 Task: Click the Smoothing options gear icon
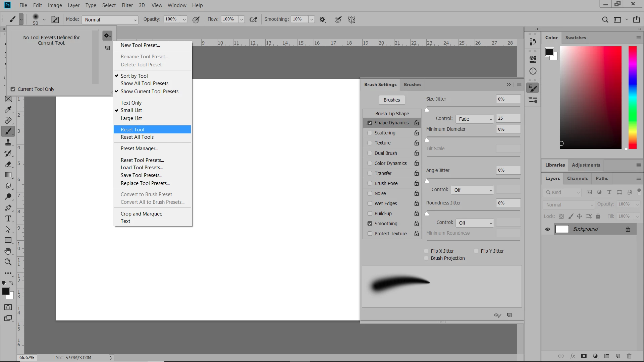click(x=322, y=20)
